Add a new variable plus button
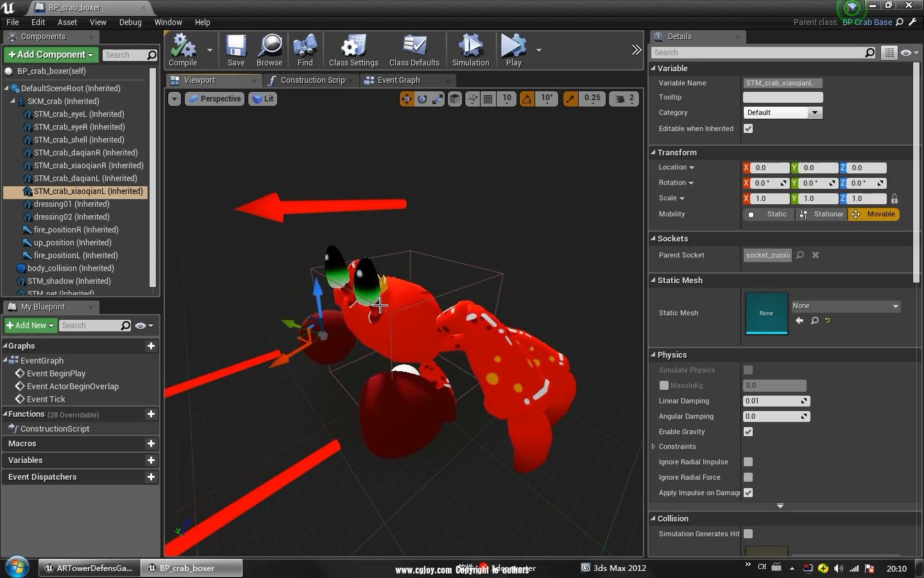The width and height of the screenshot is (924, 578). click(x=151, y=460)
